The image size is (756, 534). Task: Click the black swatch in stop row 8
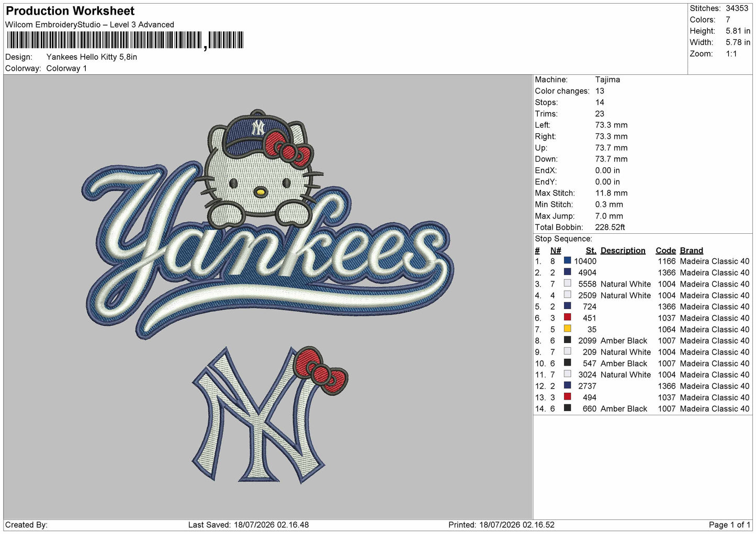pyautogui.click(x=567, y=339)
